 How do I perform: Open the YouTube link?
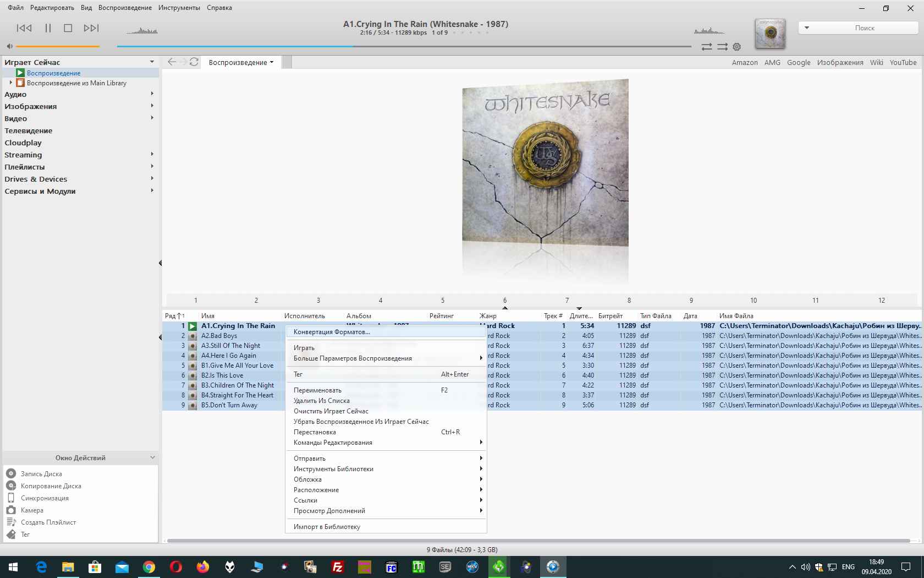[903, 62]
